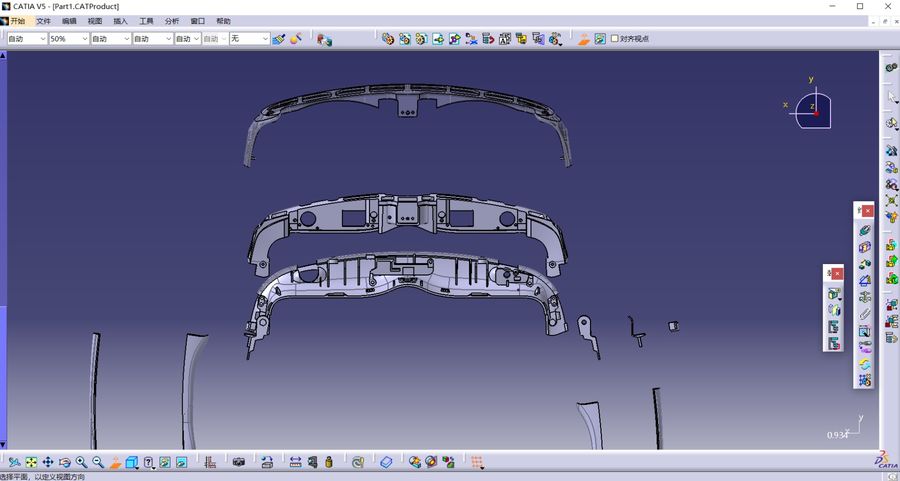
Task: Open the 文件 (File) menu
Action: tap(44, 21)
